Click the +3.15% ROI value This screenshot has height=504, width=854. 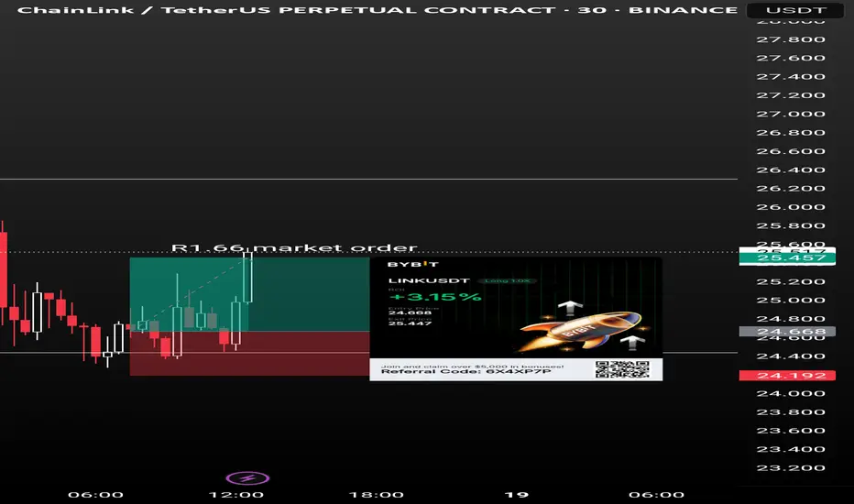pos(435,297)
